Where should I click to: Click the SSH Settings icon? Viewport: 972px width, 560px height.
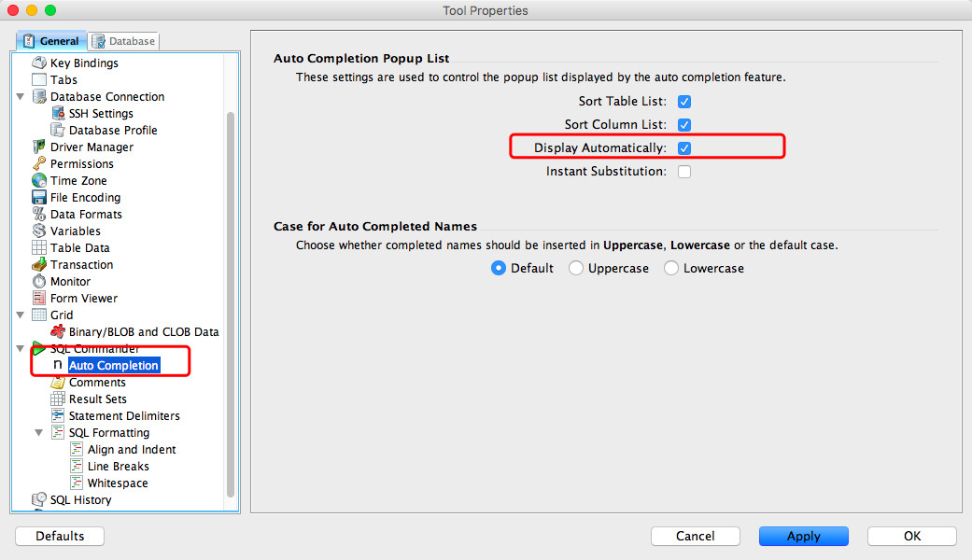pyautogui.click(x=58, y=113)
